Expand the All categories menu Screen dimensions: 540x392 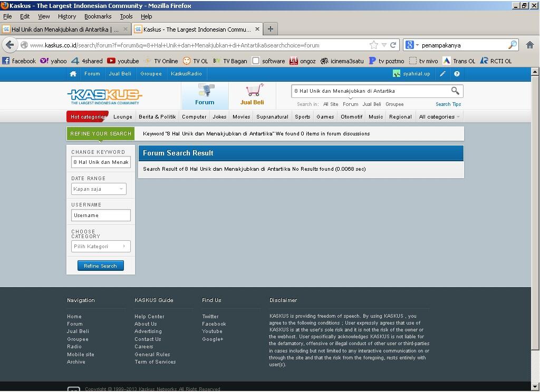[x=439, y=116]
